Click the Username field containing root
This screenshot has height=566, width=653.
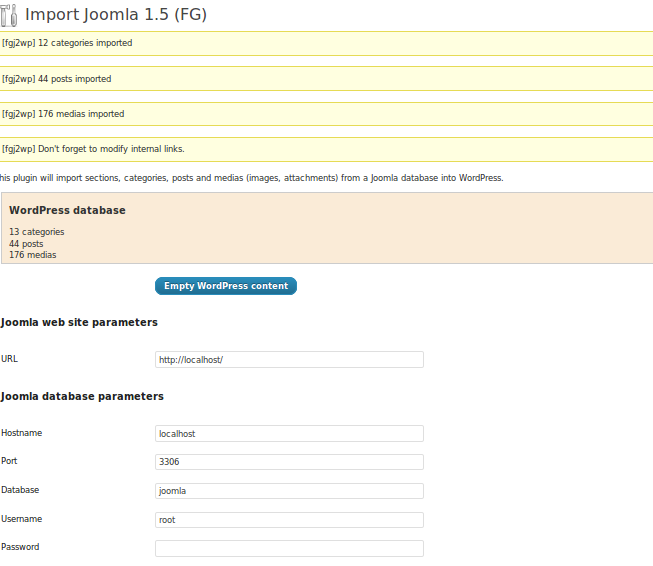pyautogui.click(x=289, y=520)
